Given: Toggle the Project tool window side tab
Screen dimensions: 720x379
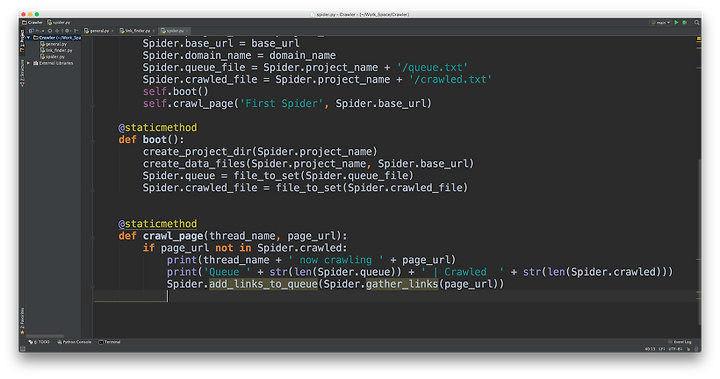Looking at the screenshot, I should click(x=22, y=41).
